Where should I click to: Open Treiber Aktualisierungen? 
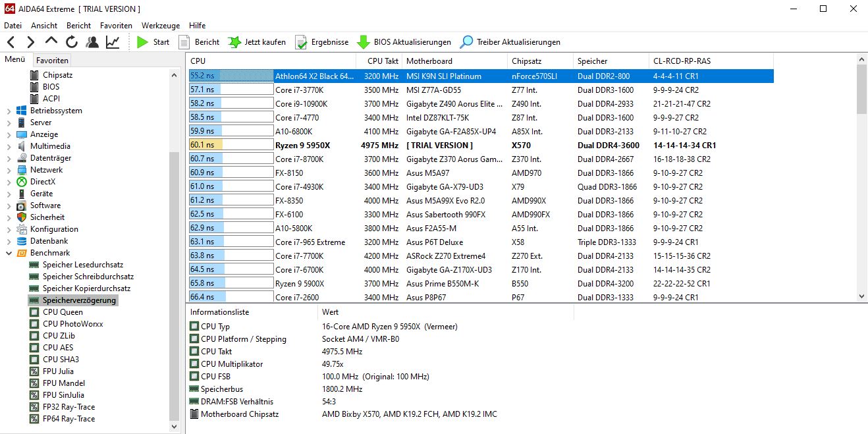click(510, 42)
